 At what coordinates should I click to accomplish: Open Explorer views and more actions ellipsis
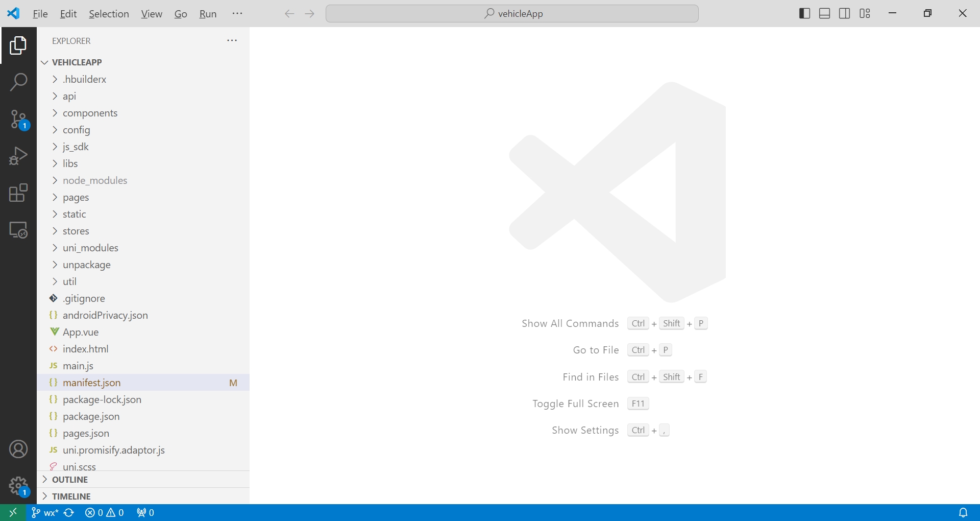(232, 40)
